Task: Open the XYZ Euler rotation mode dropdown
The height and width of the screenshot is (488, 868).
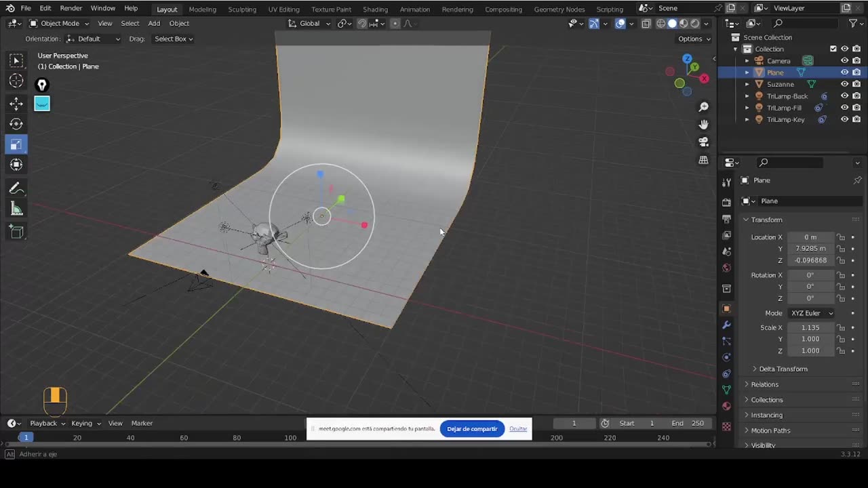Action: coord(811,313)
